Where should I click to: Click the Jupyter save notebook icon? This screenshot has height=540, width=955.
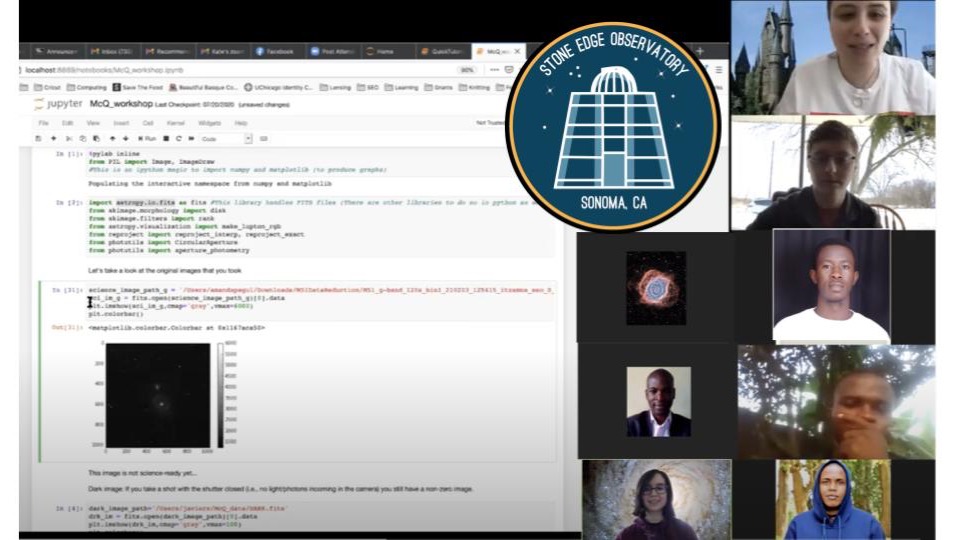pos(37,138)
